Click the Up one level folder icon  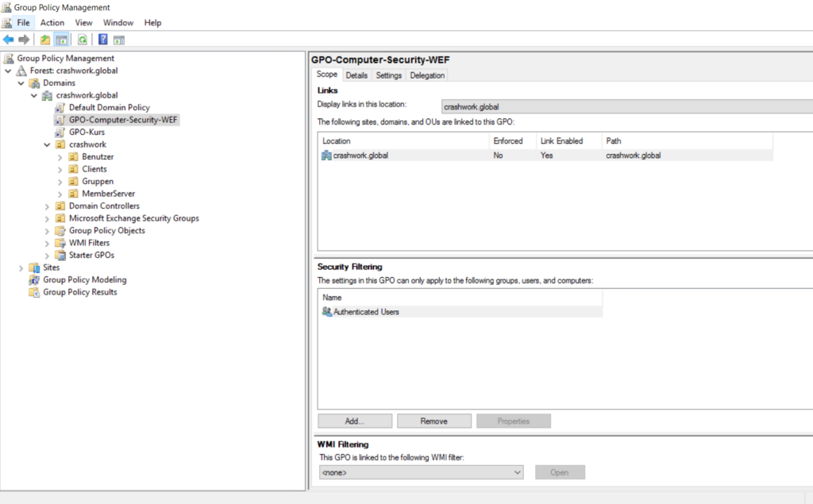45,40
